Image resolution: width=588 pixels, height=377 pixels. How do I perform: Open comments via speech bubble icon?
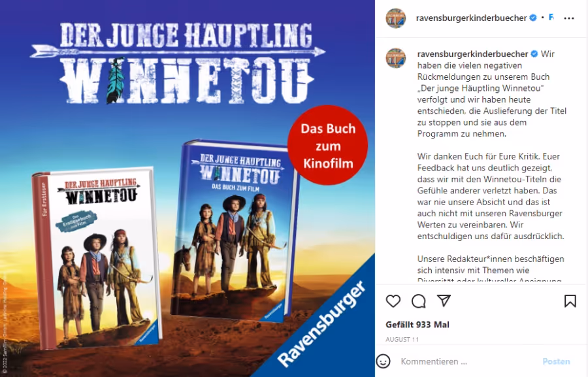click(419, 301)
